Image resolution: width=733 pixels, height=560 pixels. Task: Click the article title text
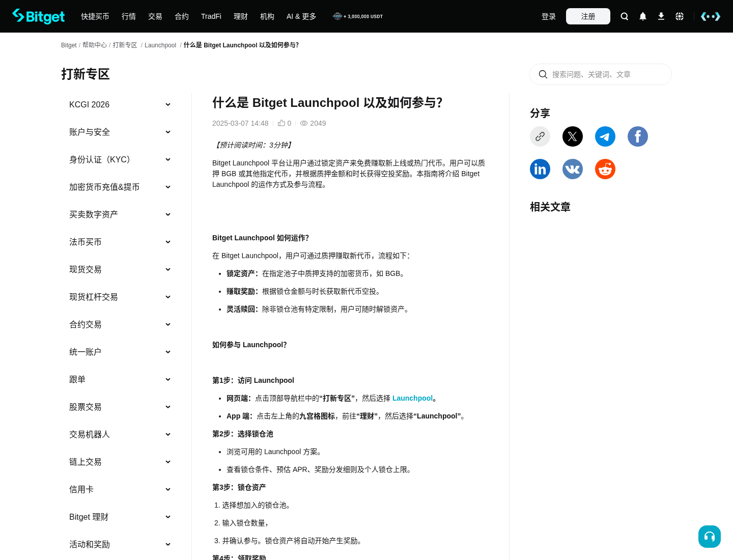coord(327,103)
